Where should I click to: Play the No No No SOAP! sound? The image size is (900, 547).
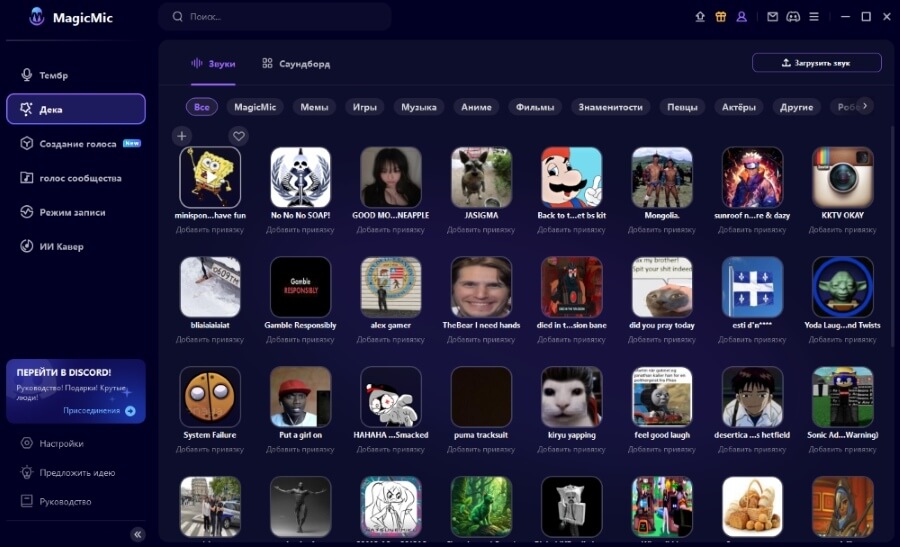pos(300,177)
